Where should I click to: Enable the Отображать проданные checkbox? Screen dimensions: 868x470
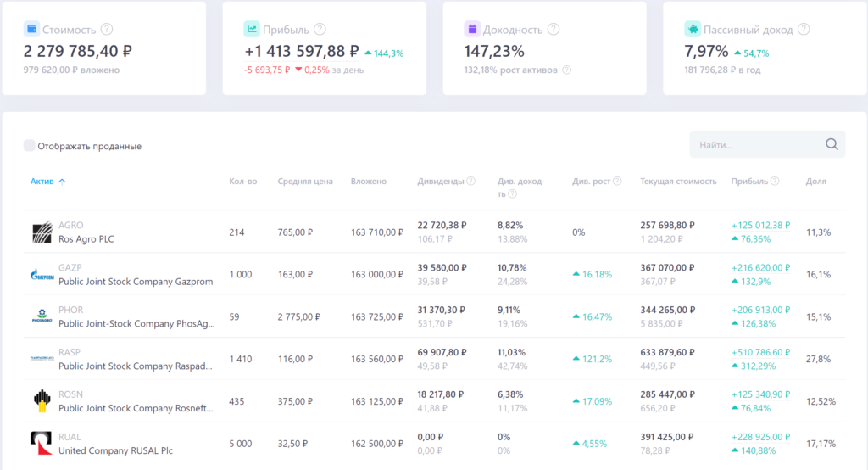[x=30, y=146]
